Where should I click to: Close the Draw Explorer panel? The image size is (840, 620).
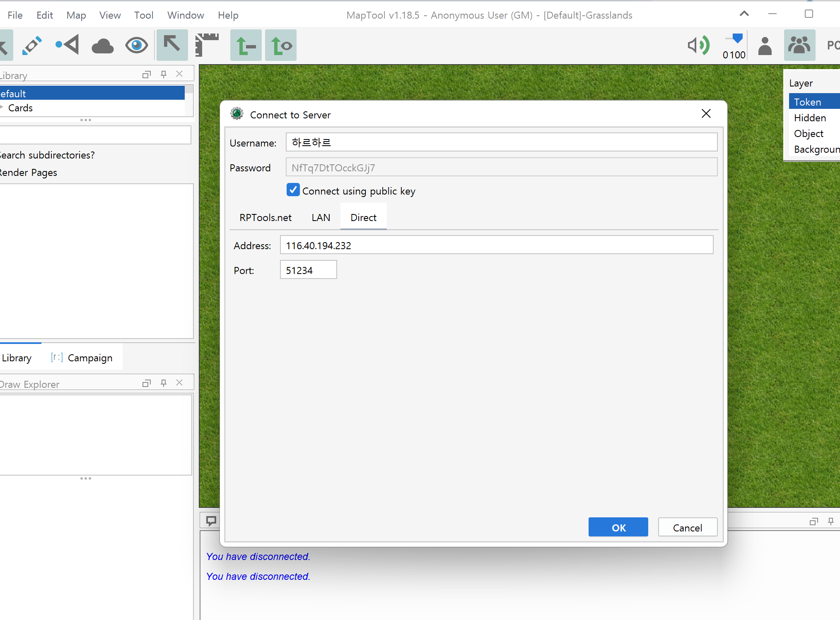tap(179, 382)
